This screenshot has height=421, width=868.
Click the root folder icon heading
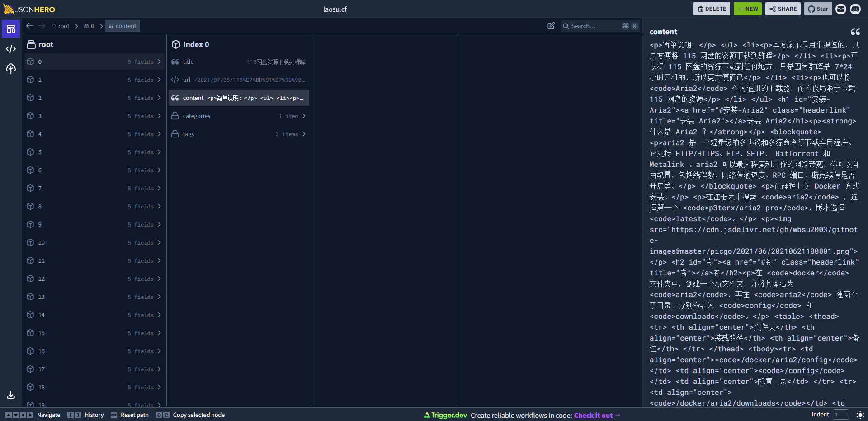coord(31,44)
